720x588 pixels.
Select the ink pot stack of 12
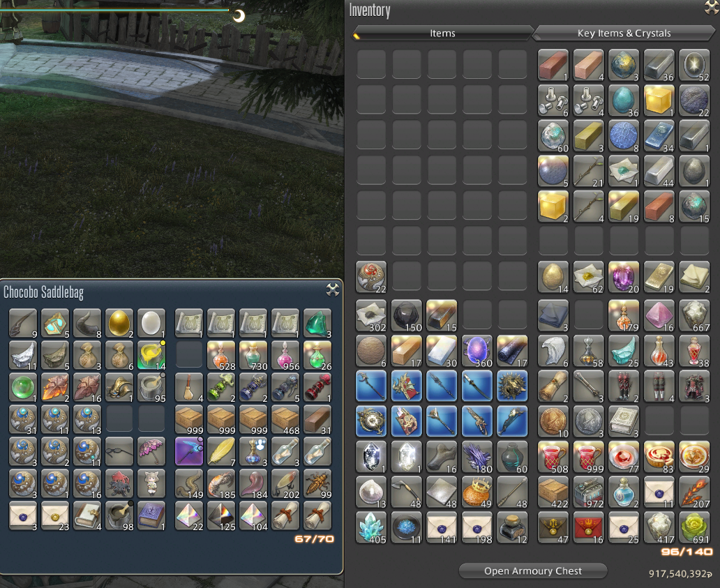pos(513,528)
